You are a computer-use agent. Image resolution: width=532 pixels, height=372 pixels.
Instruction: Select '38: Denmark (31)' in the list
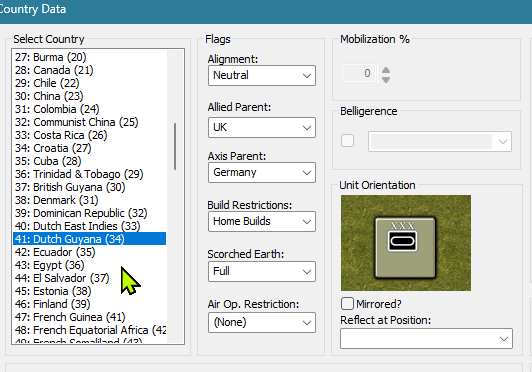90,200
